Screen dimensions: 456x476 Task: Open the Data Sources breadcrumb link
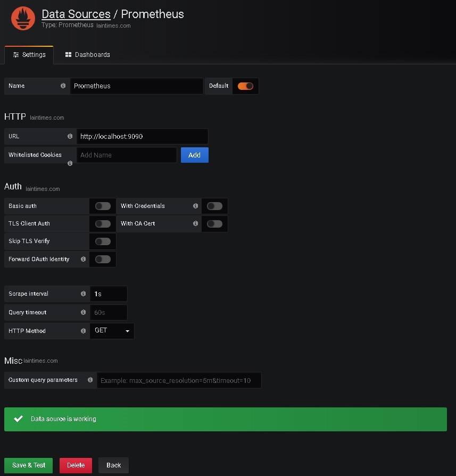(x=76, y=14)
